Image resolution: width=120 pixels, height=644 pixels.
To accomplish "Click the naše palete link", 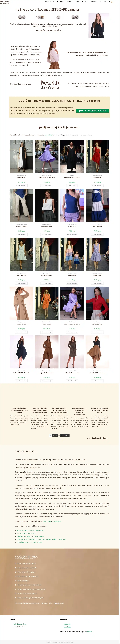I will pos(48,135).
